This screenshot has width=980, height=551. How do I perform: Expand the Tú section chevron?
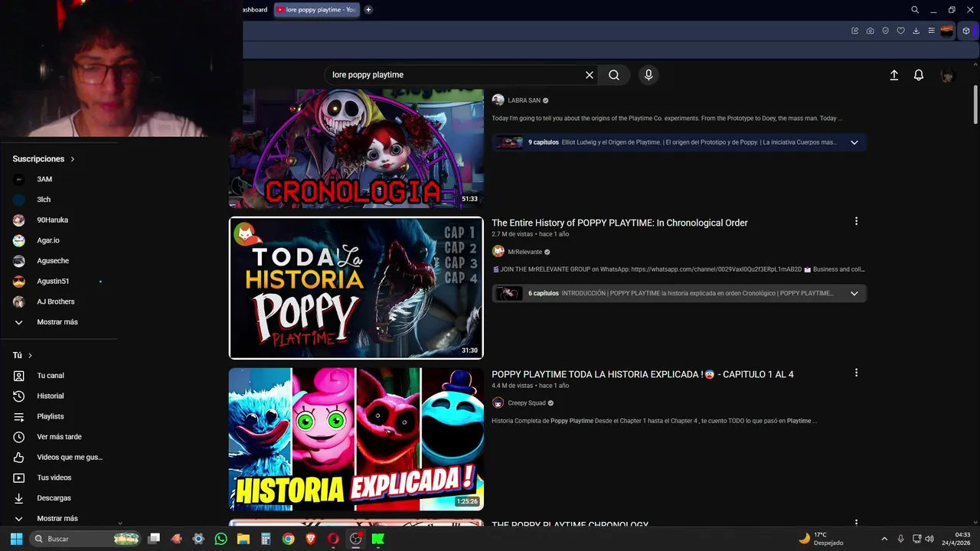31,356
